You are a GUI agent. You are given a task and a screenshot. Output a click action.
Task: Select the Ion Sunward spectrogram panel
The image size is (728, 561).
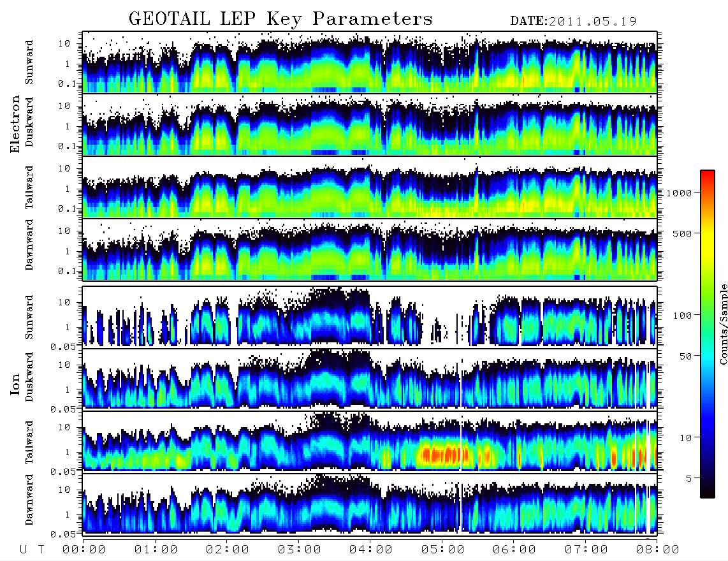(370, 317)
